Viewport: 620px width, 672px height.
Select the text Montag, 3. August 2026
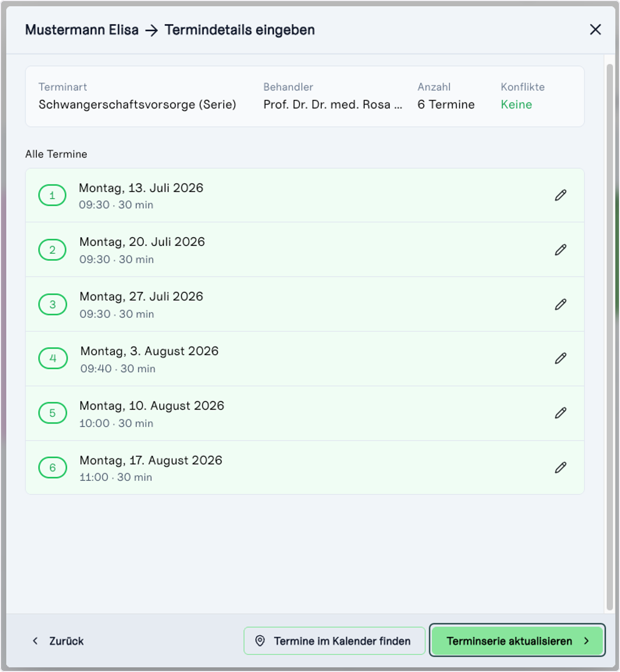149,351
